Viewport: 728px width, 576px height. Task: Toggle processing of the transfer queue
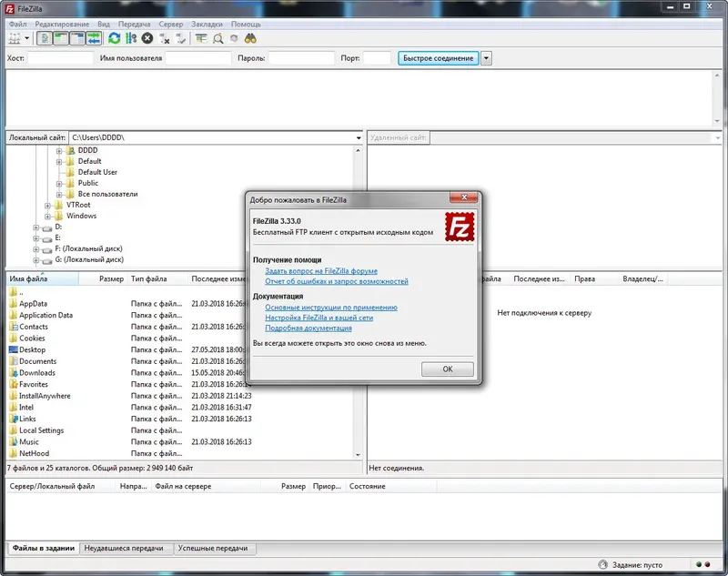pos(131,38)
